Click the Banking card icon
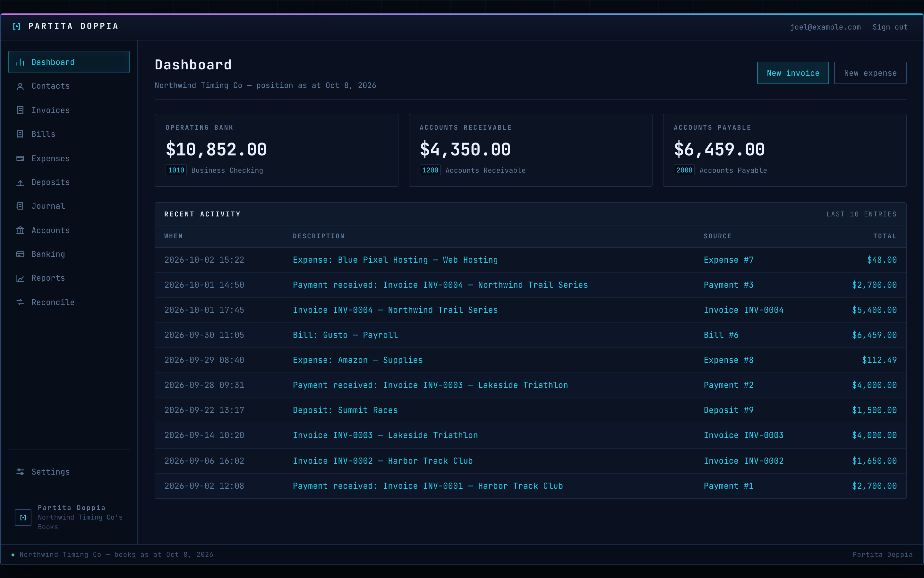 (20, 254)
